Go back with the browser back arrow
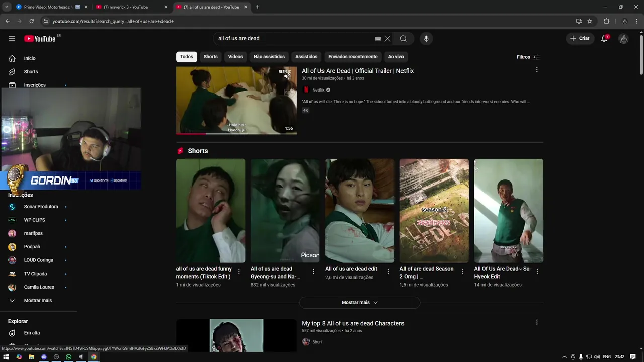 7,21
